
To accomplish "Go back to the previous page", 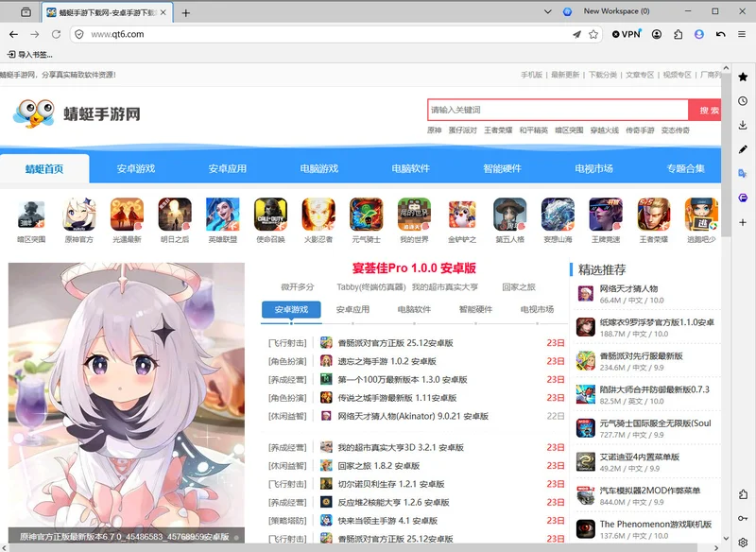I will click(x=13, y=34).
